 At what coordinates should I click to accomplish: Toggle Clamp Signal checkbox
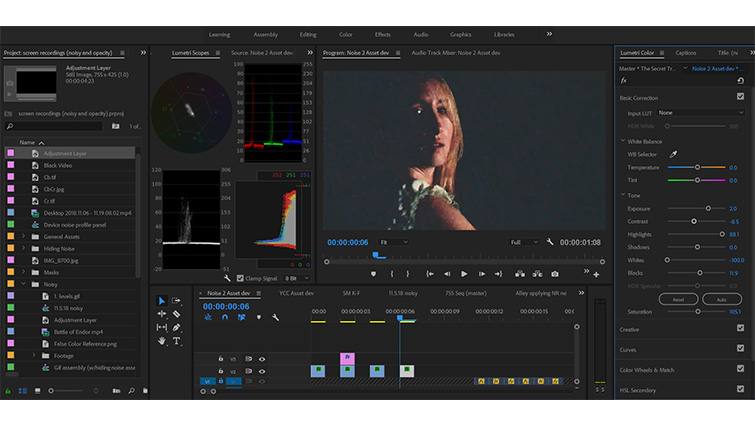[240, 278]
